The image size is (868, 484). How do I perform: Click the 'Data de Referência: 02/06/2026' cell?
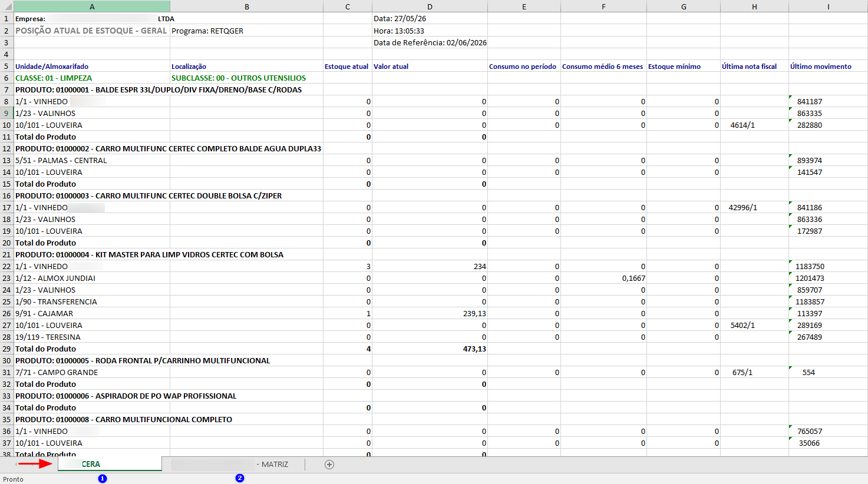tap(430, 42)
